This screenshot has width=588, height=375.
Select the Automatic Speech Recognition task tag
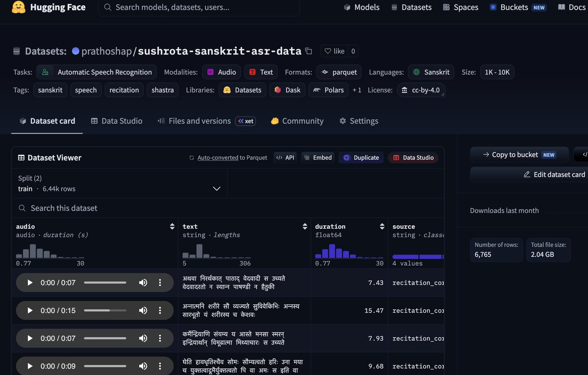tap(97, 72)
